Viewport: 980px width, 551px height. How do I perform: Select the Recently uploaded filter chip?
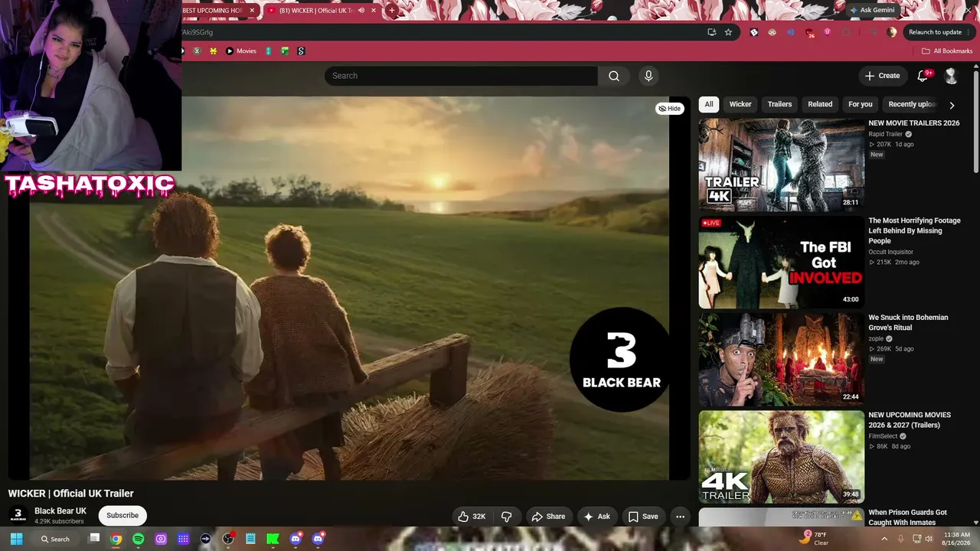(x=912, y=104)
